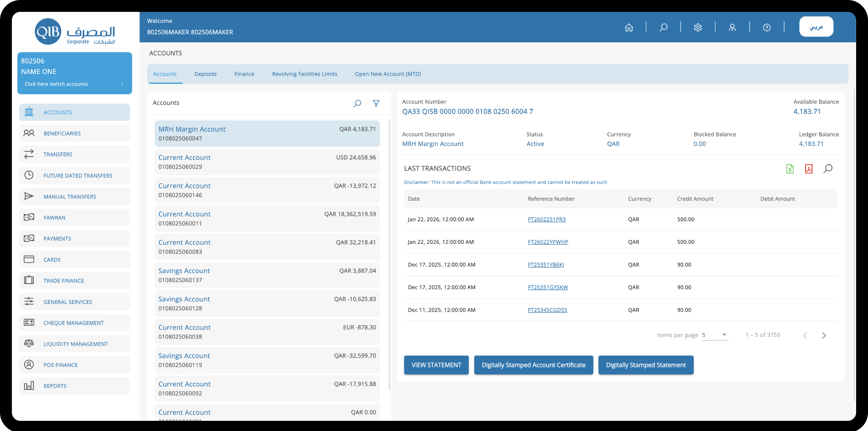Open reference FT25351YB6KJ
The width and height of the screenshot is (868, 431).
point(546,265)
